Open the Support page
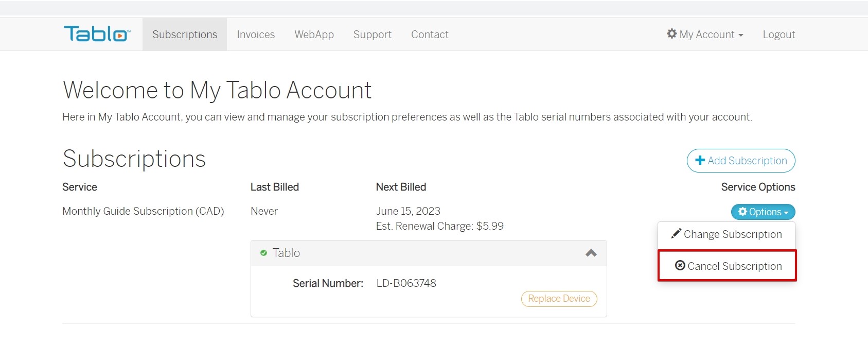868x344 pixels. pyautogui.click(x=372, y=35)
